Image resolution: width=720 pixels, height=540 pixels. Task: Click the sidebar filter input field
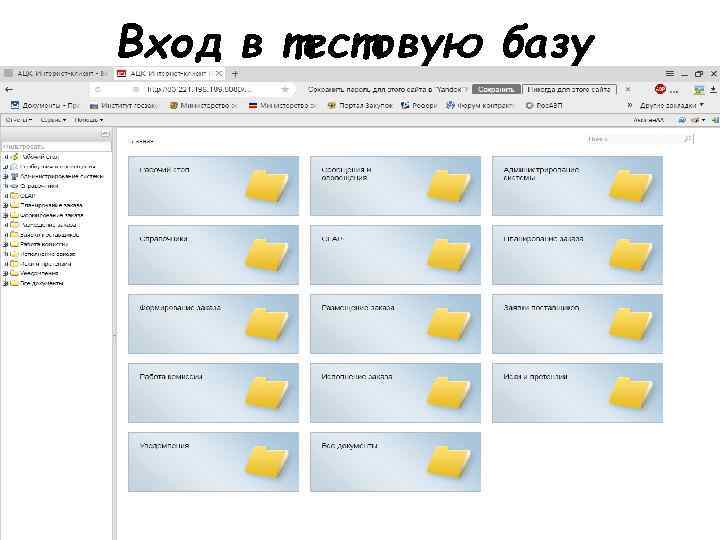pyautogui.click(x=56, y=146)
